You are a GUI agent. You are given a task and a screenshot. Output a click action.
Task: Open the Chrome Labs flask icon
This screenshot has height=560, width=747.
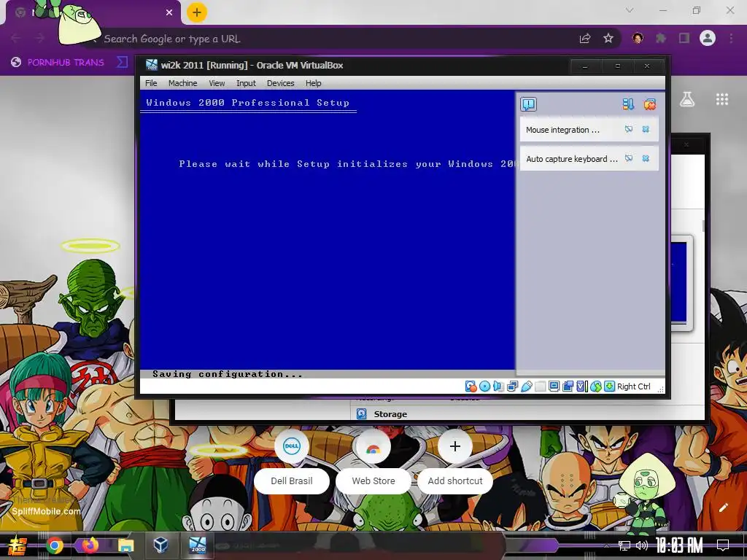tap(687, 99)
